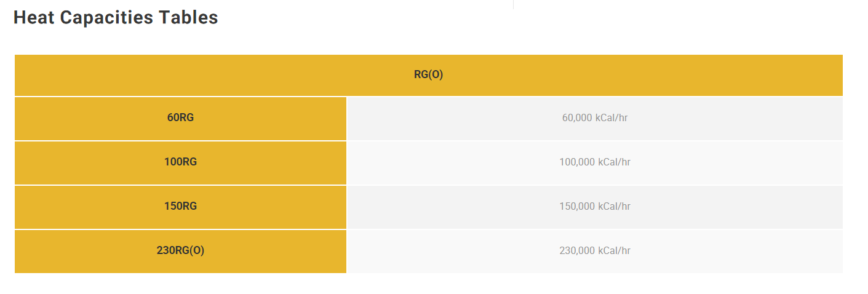The height and width of the screenshot is (294, 868).
Task: Select the RG(O) table header cell
Action: 429,75
